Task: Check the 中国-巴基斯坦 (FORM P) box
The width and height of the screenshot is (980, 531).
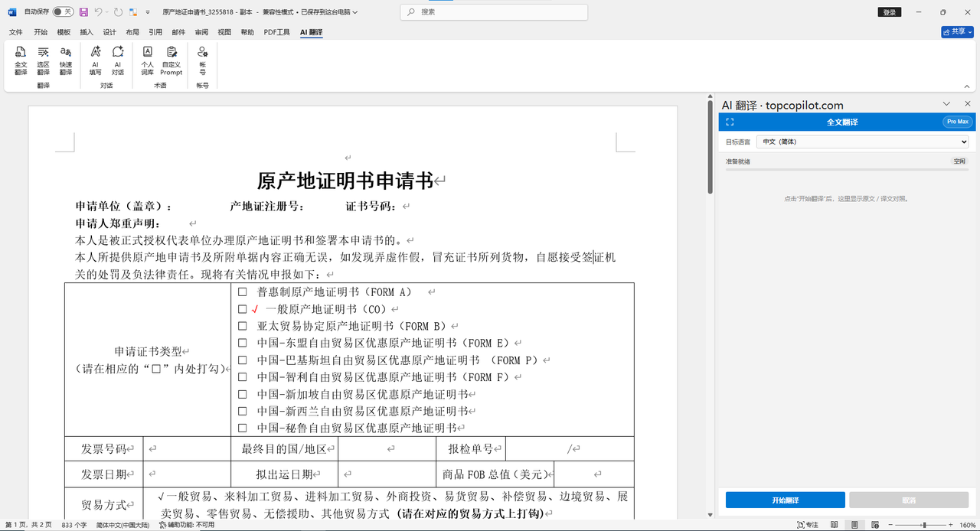Action: click(243, 360)
